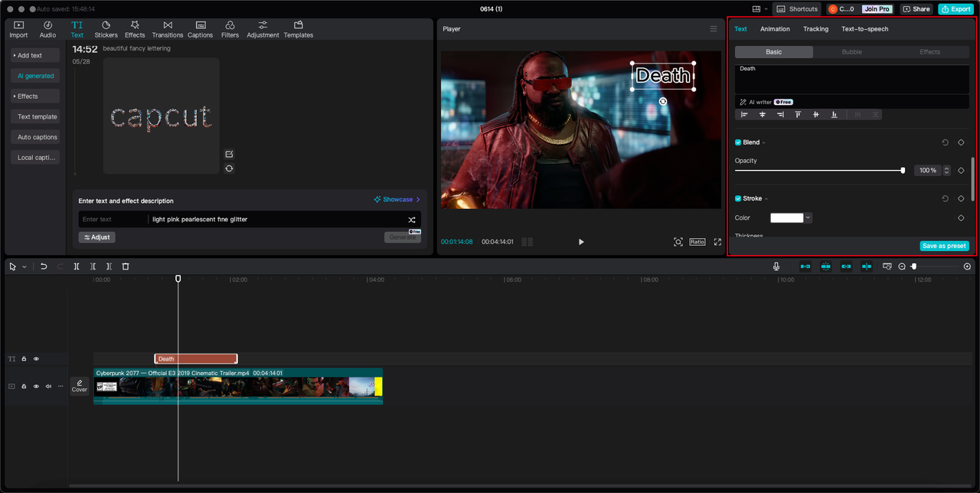Image resolution: width=980 pixels, height=493 pixels.
Task: Enter fullscreen preview in player
Action: point(717,242)
